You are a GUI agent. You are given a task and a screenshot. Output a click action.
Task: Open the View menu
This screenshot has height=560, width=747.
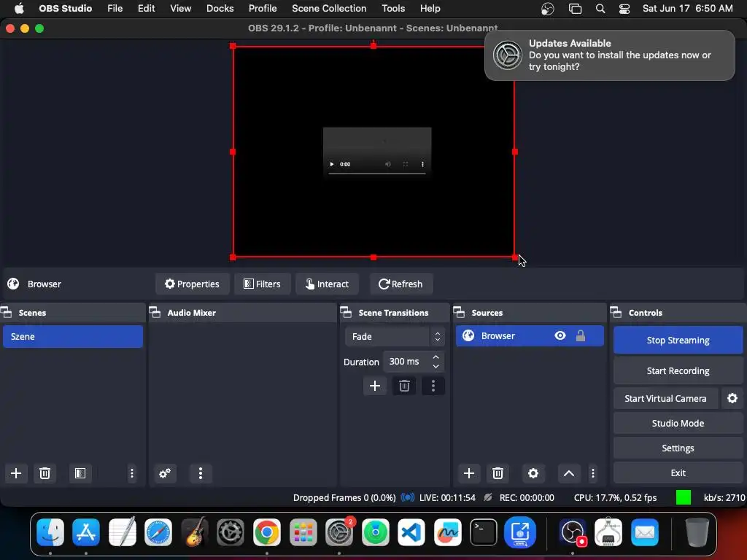pyautogui.click(x=181, y=9)
